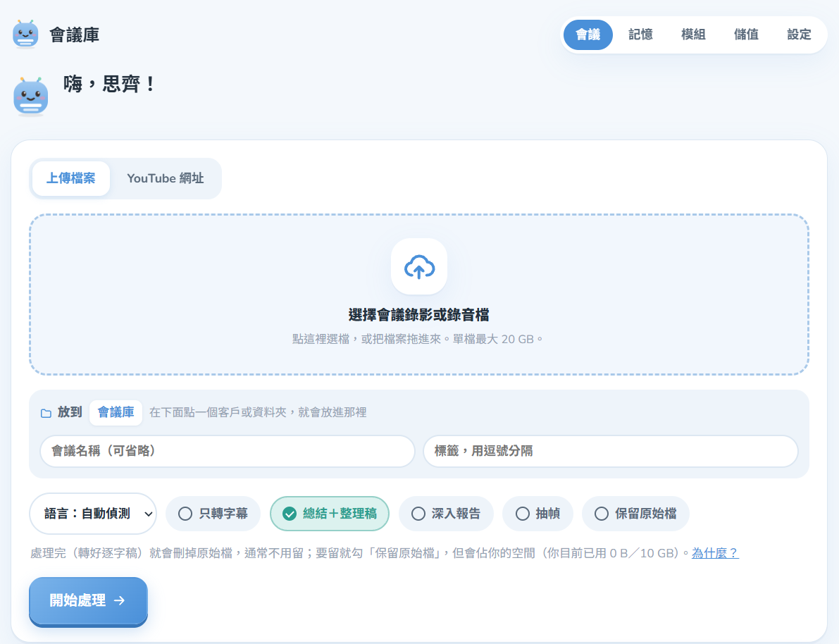Image resolution: width=839 pixels, height=644 pixels.
Task: Enable the 深入報告 option
Action: pyautogui.click(x=446, y=514)
